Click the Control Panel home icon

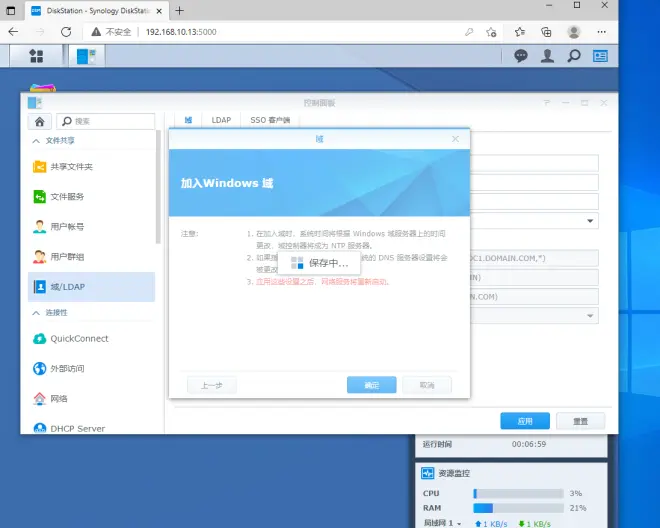(39, 121)
